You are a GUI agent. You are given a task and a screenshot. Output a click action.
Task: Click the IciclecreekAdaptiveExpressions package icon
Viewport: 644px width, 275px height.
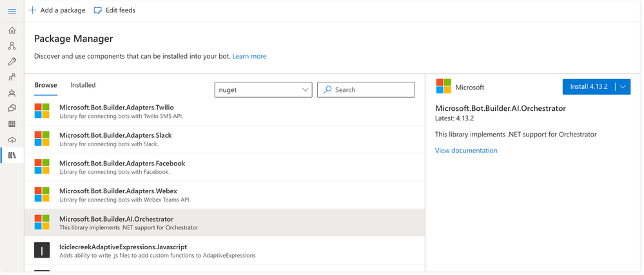42,250
